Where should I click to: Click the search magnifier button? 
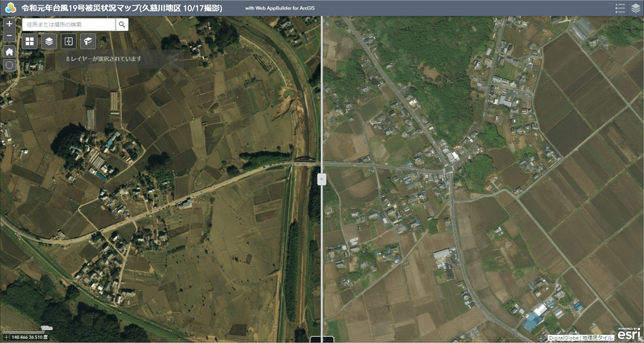(x=122, y=25)
